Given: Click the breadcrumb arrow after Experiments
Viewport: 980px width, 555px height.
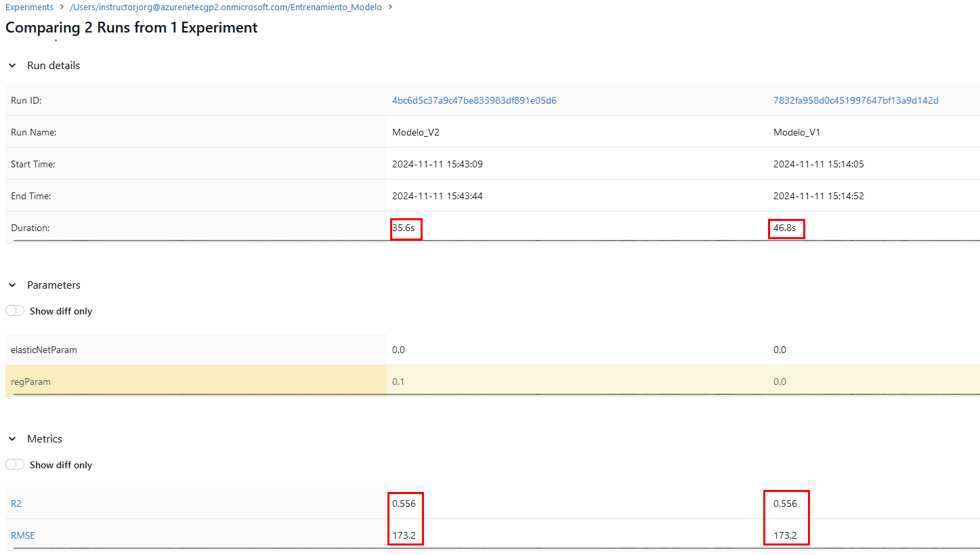Looking at the screenshot, I should click(62, 7).
